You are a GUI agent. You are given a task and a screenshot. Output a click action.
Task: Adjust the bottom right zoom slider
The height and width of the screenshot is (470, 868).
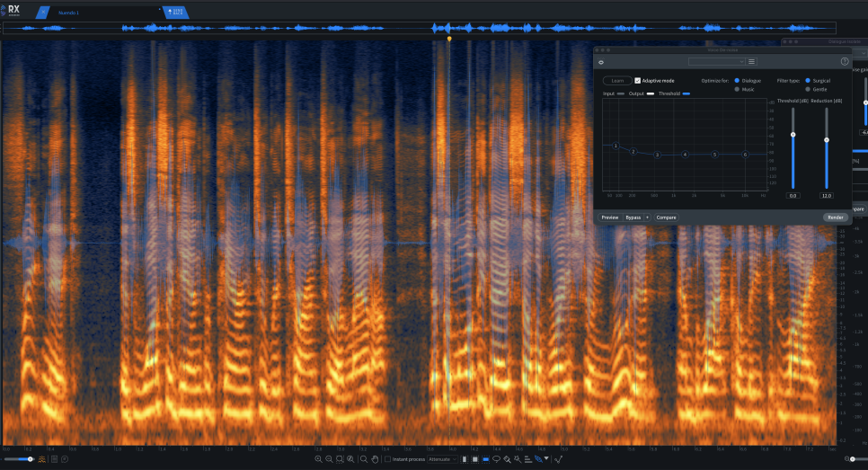click(853, 459)
